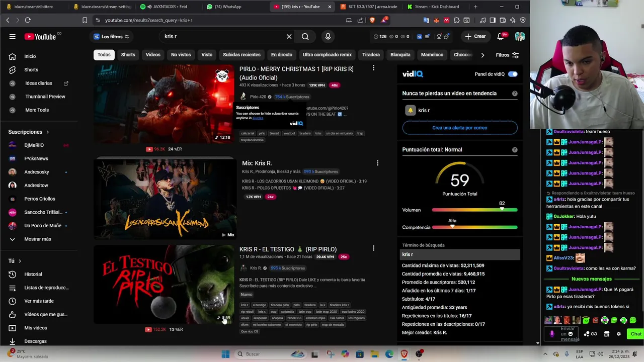Toggle the Panel de vidIQ switch

pyautogui.click(x=513, y=74)
